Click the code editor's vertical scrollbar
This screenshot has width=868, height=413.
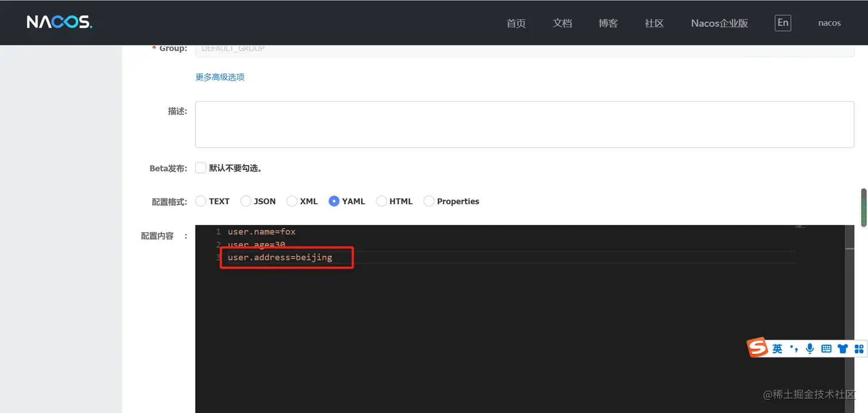(x=850, y=319)
